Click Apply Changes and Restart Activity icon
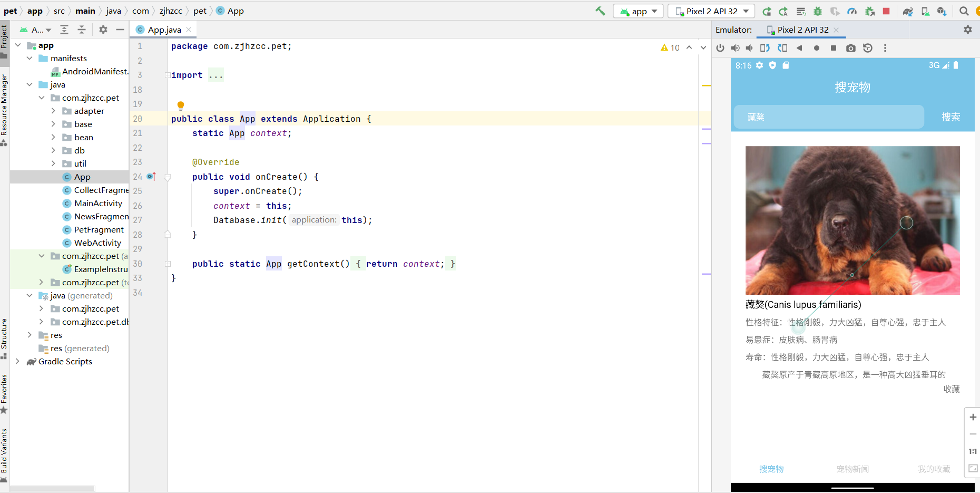 pyautogui.click(x=783, y=11)
